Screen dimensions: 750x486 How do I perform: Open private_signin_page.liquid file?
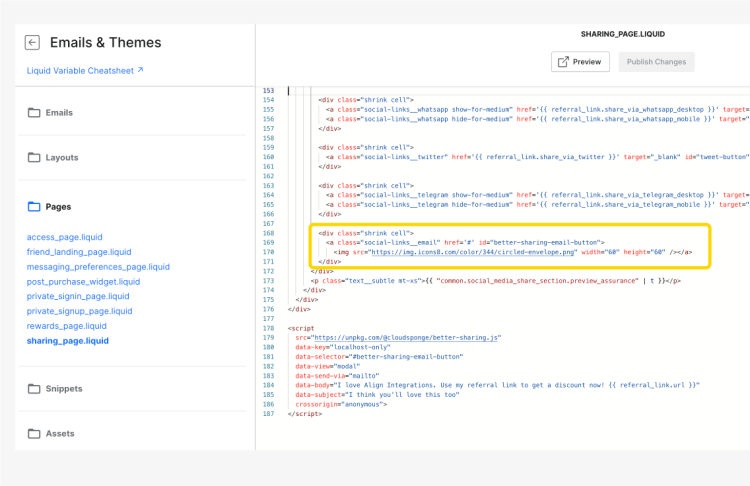click(78, 297)
